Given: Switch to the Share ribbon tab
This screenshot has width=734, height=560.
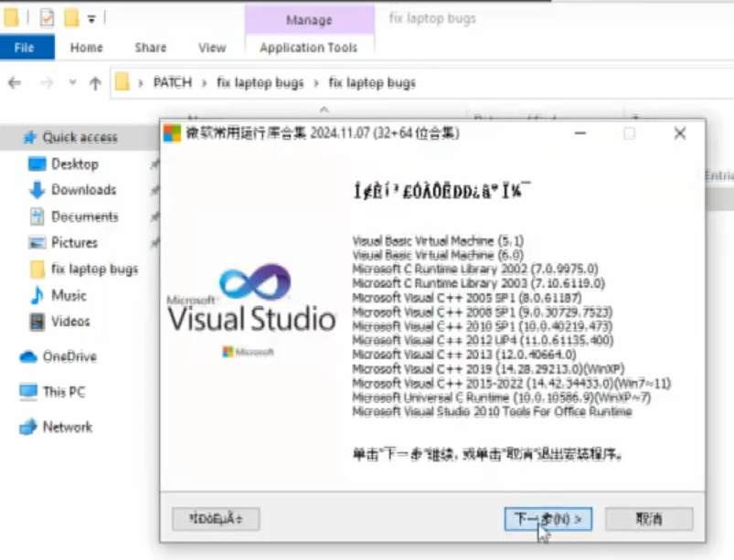Looking at the screenshot, I should click(x=151, y=48).
